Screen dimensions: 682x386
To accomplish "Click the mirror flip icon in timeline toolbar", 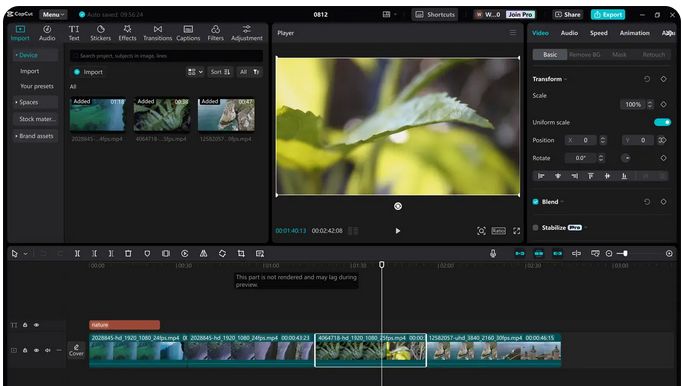I will 203,253.
